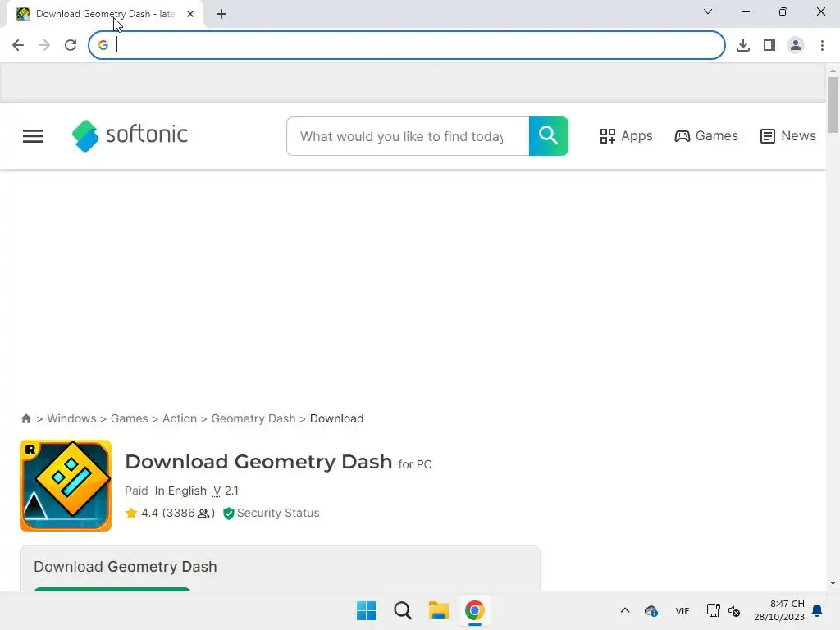840x630 pixels.
Task: Open Geometry Dash breadcrumb link
Action: 253,418
